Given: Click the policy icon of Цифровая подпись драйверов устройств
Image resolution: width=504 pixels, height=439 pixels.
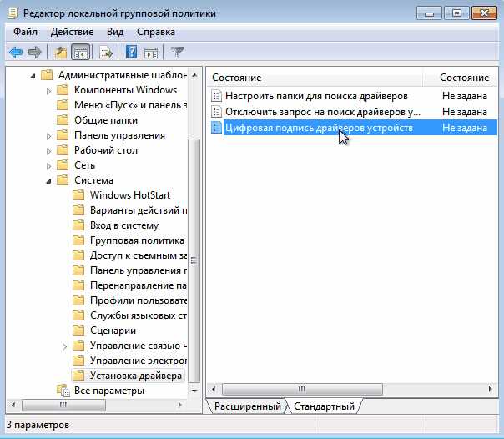Looking at the screenshot, I should [x=216, y=128].
